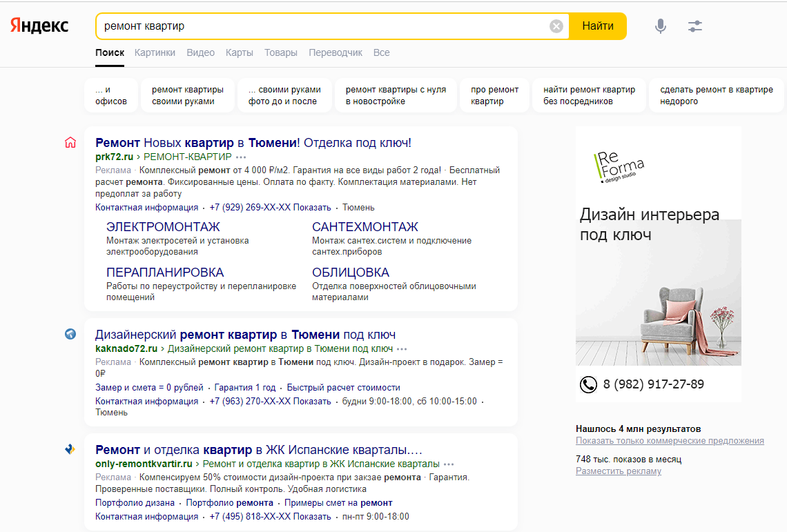Clear the search query with X icon
The width and height of the screenshot is (787, 532).
pos(556,26)
